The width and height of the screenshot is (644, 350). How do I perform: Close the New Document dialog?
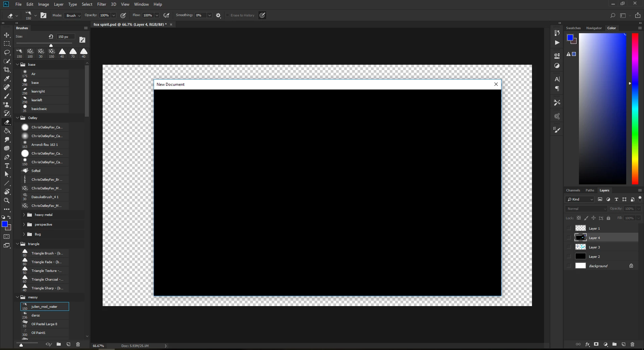[496, 84]
